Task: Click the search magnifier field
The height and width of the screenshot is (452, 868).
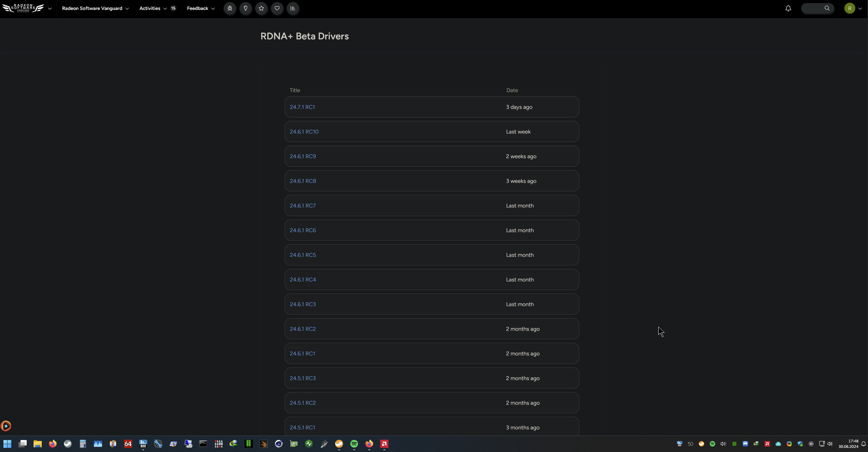Action: (x=818, y=8)
